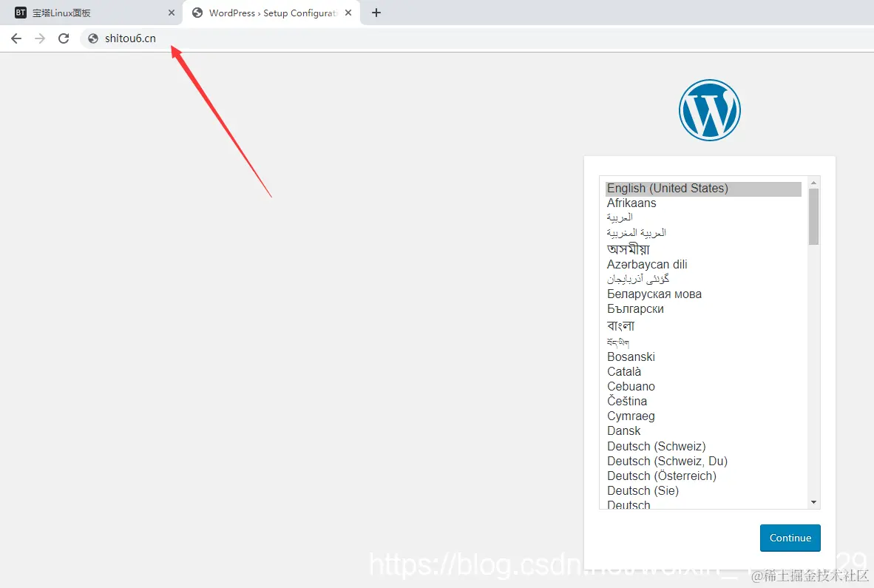
Task: Select Cymraeg language
Action: [703, 416]
